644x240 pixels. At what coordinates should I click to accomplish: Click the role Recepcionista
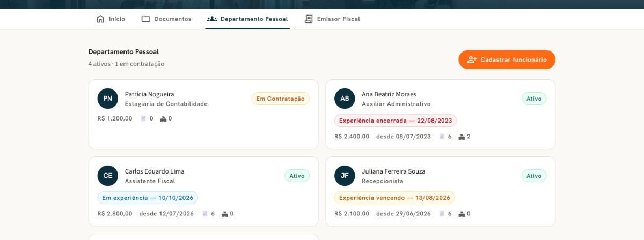pyautogui.click(x=383, y=181)
